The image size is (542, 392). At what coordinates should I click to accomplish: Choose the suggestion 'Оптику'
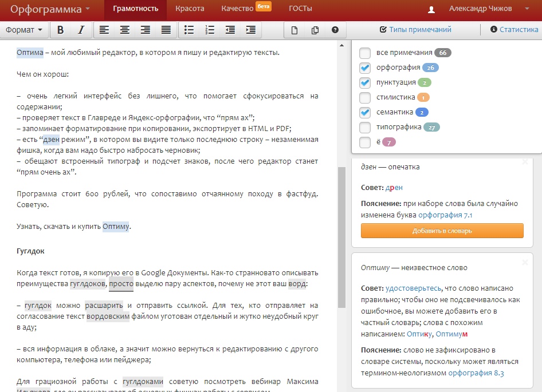click(419, 334)
